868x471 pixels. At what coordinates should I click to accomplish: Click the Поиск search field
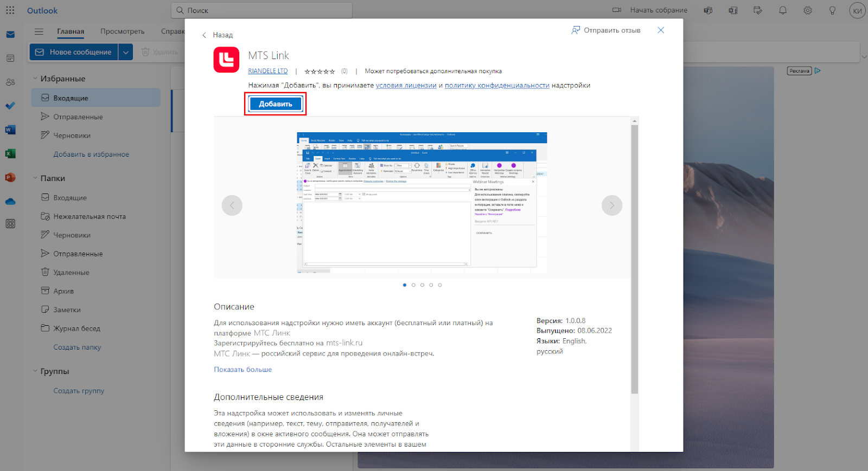(x=262, y=10)
